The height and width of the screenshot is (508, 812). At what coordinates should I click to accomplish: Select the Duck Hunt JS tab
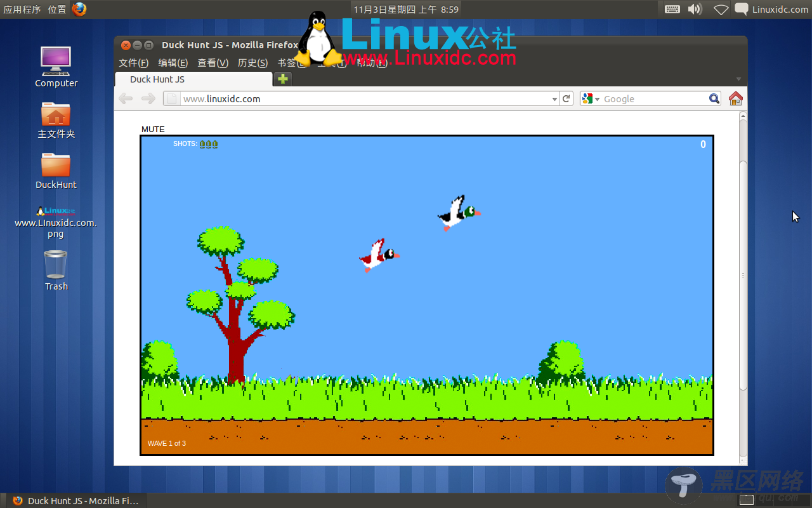193,79
